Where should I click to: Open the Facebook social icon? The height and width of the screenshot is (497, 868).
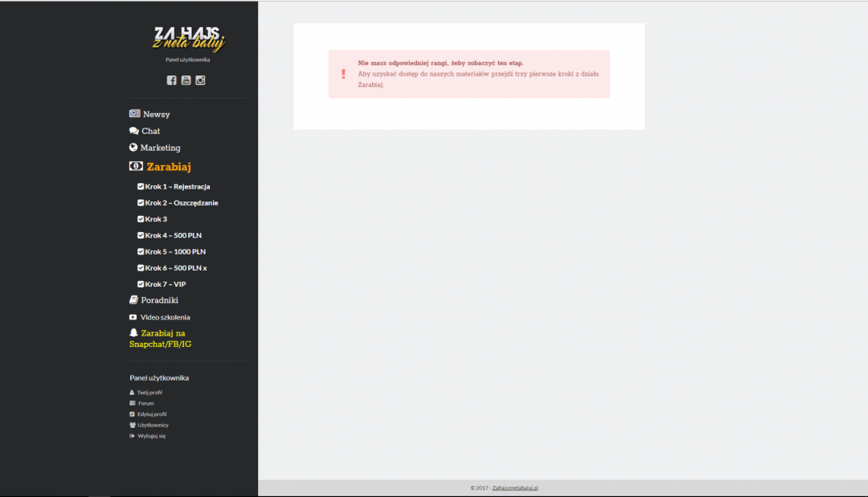tap(171, 80)
